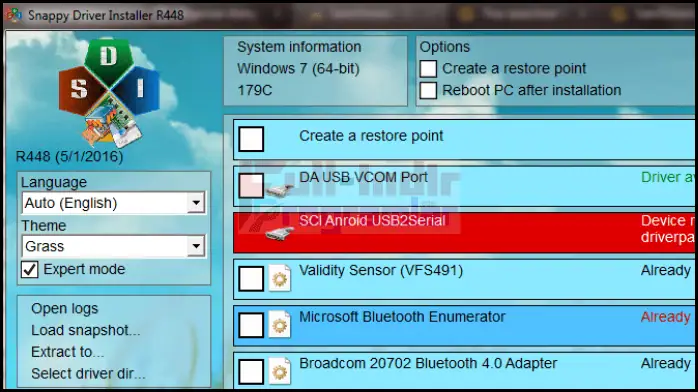Click the R448 (5/1/2016) version label
The height and width of the screenshot is (392, 698).
[x=69, y=156]
